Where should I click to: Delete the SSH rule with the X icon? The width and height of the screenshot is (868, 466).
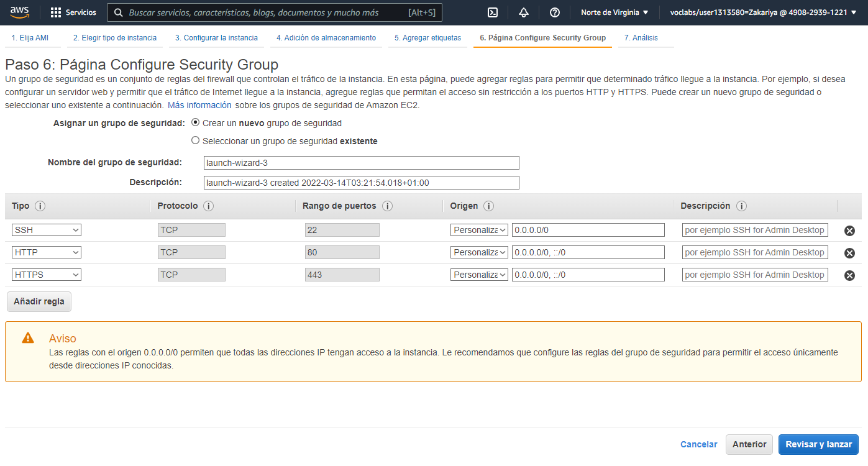pyautogui.click(x=849, y=230)
